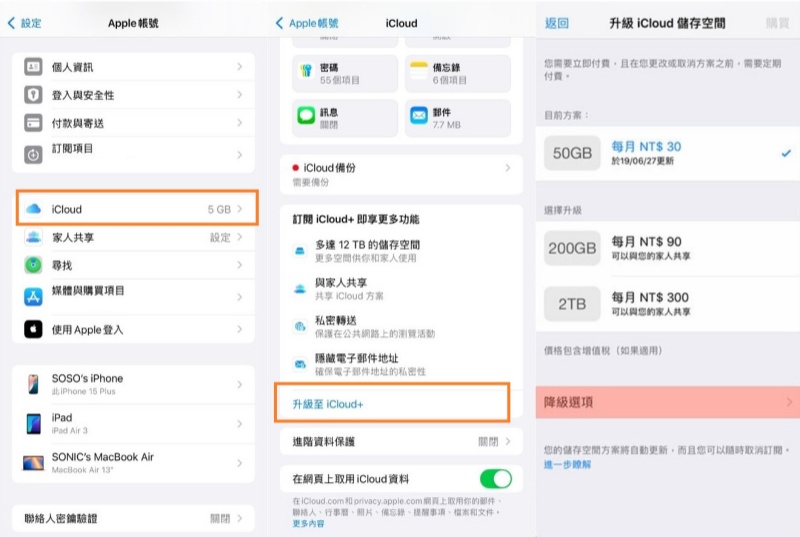The height and width of the screenshot is (537, 800).
Task: Open the 密碼 passwords key icon
Action: (306, 71)
